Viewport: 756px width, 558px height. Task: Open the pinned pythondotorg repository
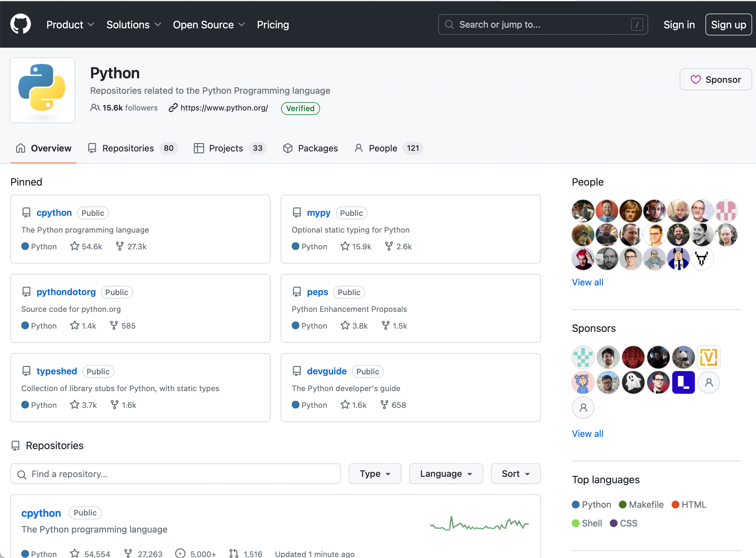(x=66, y=292)
